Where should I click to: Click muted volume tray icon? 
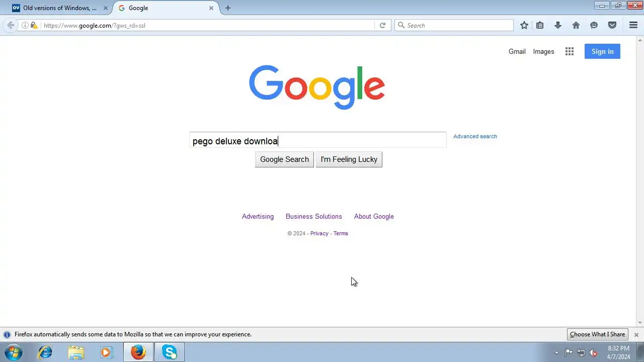[x=594, y=352]
